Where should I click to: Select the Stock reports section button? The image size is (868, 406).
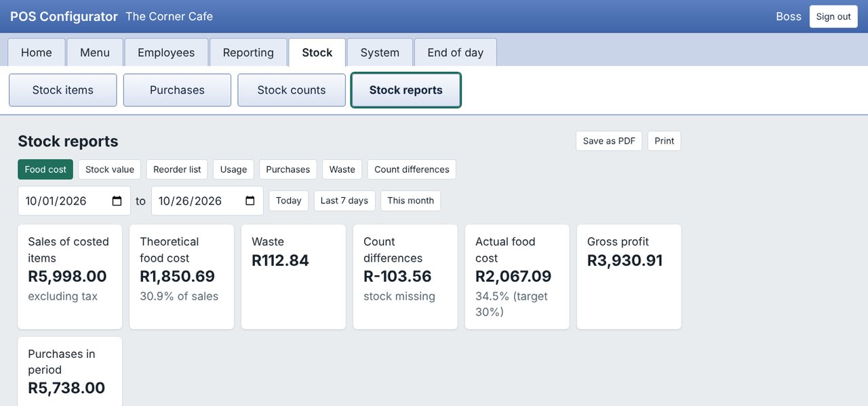tap(406, 90)
